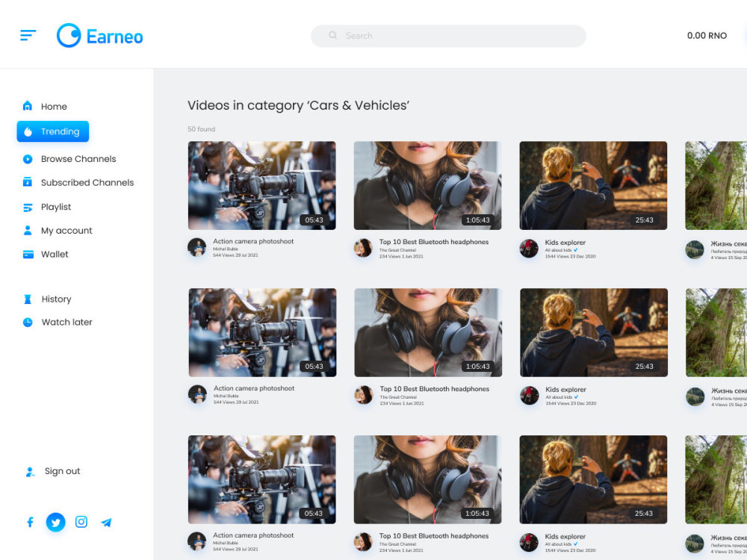
Task: Click the forest channel avatar in the top row
Action: (695, 249)
